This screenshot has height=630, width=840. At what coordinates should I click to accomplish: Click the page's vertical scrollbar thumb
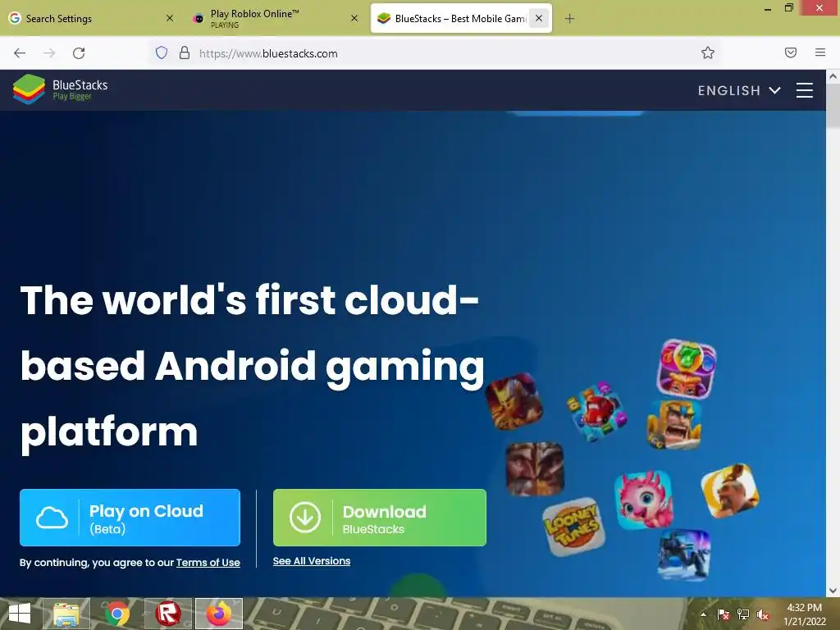[833, 106]
